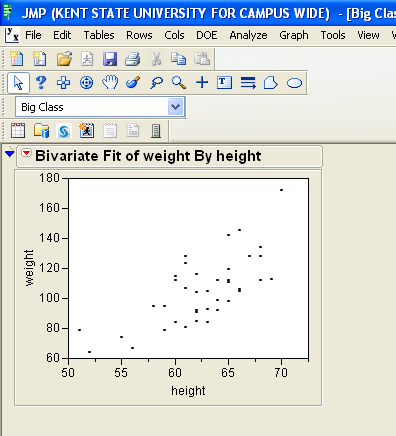The height and width of the screenshot is (436, 396).
Task: Select the Polygon shape tool
Action: pyautogui.click(x=271, y=83)
